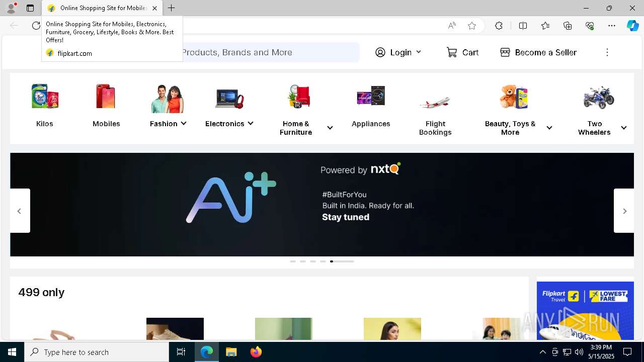Expand the Fashion category chevron
644x362 pixels.
pyautogui.click(x=184, y=123)
